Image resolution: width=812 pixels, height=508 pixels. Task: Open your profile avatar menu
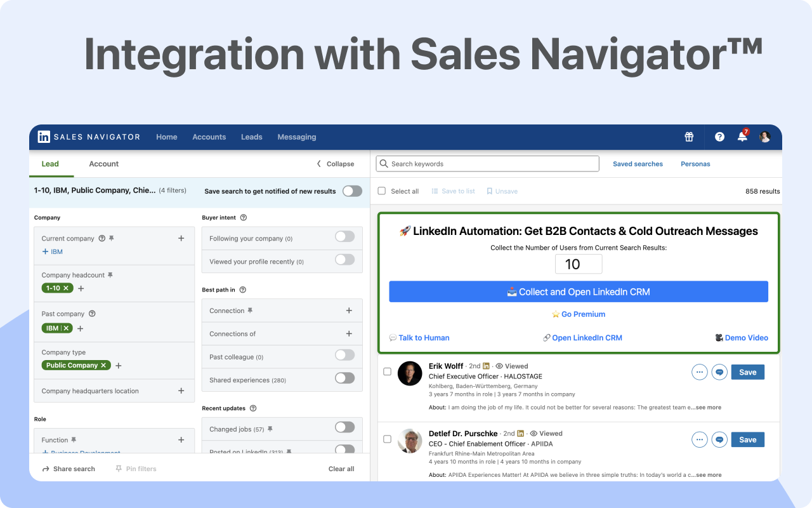[764, 137]
